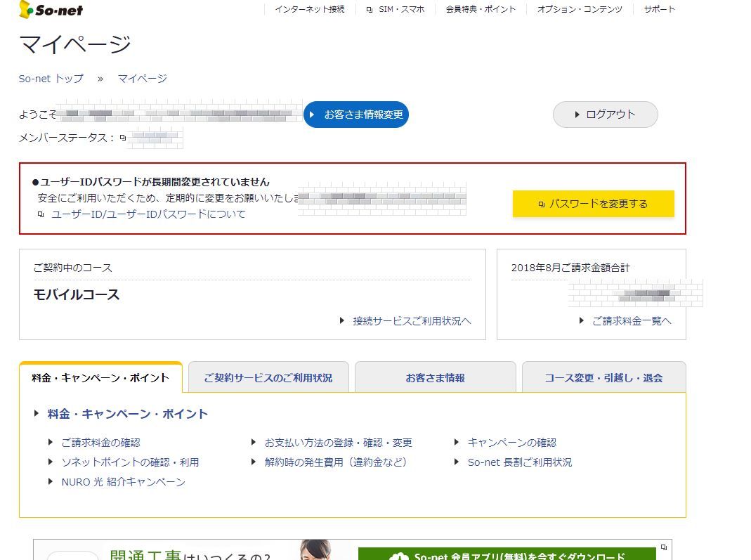
Task: Select the 料金・キャンペーン・ポイント tab
Action: tap(100, 377)
